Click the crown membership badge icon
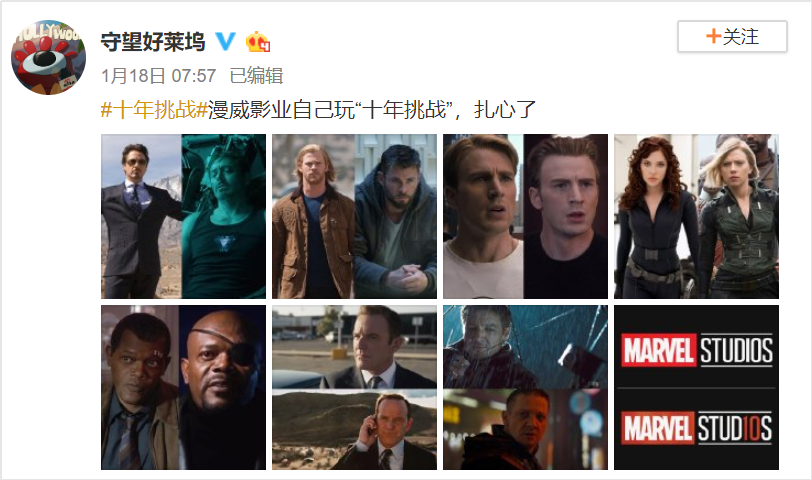This screenshot has width=812, height=480. tap(258, 41)
